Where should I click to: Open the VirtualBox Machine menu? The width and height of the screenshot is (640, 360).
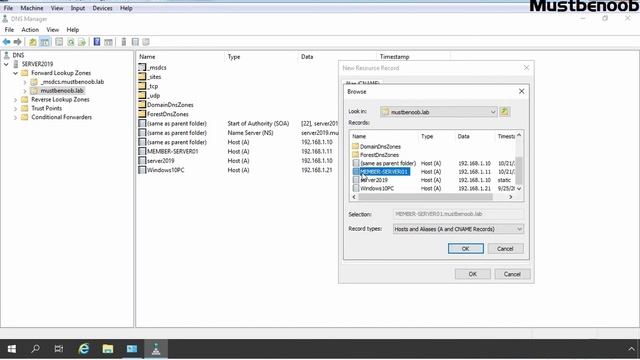32,8
